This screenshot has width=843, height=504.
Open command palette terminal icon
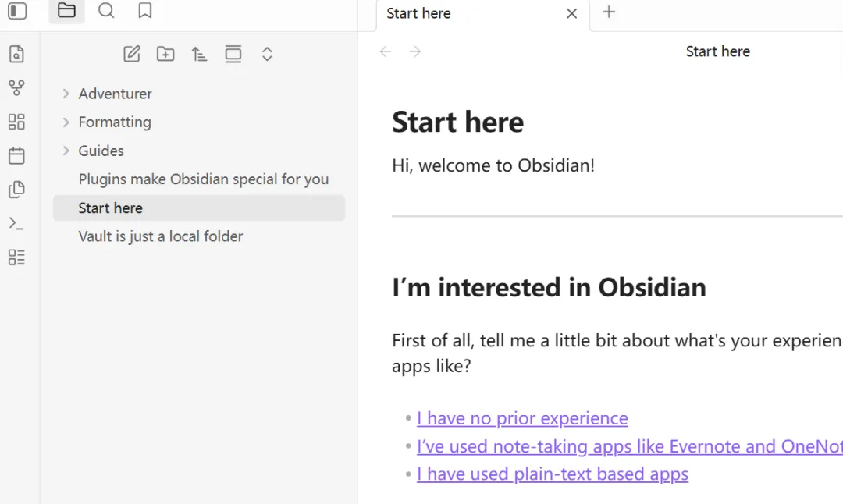(x=16, y=223)
